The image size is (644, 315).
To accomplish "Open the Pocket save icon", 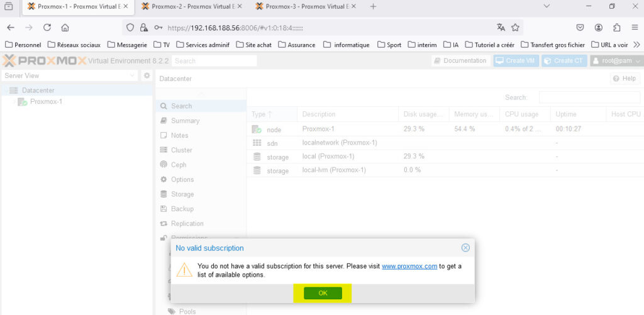I will [580, 28].
